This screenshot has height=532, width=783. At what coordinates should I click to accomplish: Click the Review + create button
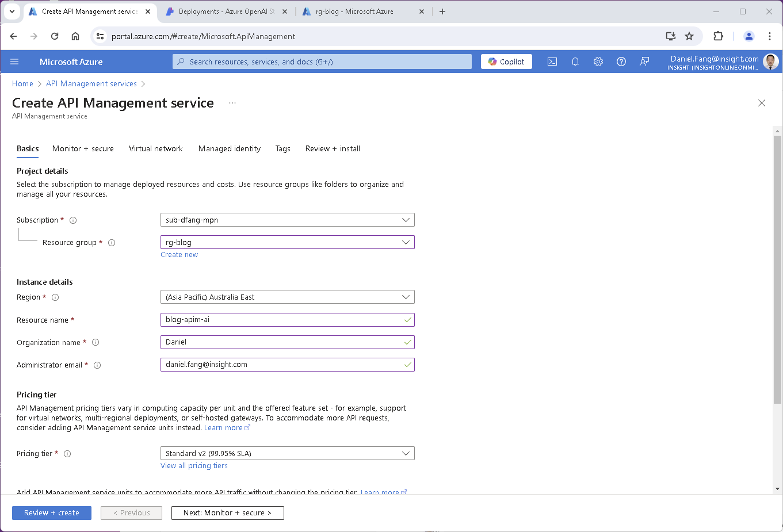52,513
